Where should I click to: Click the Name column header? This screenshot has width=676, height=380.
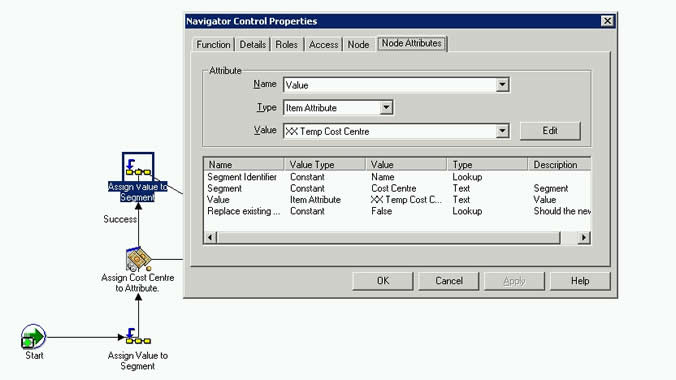click(244, 164)
